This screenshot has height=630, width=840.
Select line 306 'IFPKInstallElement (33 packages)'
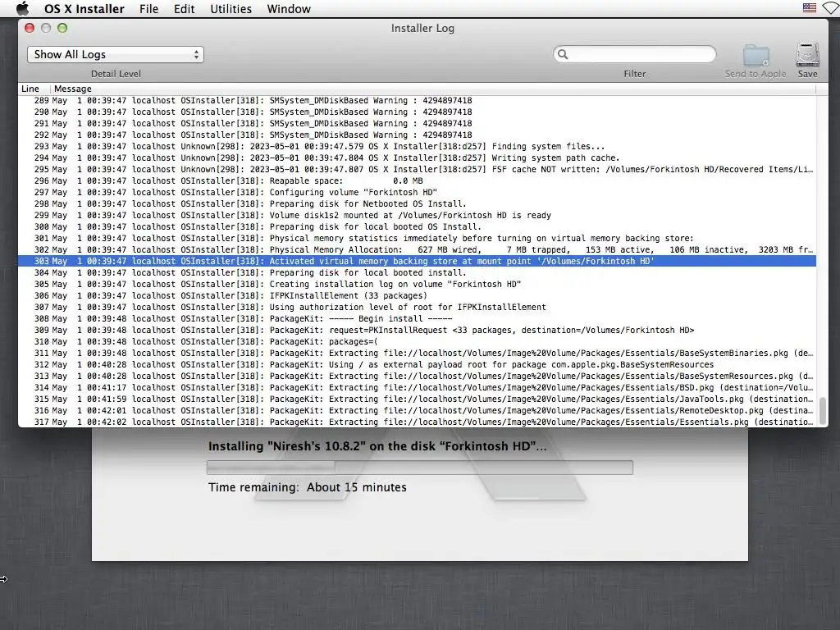[417, 295]
